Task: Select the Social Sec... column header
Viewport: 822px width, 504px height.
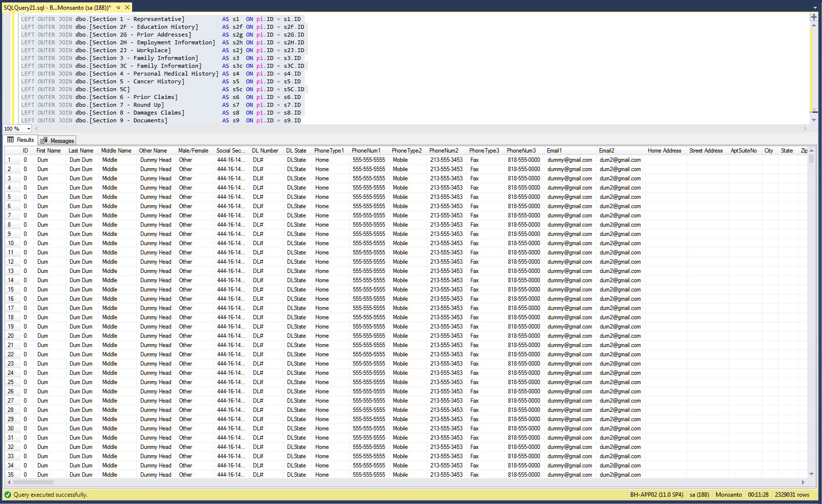Action: point(231,151)
